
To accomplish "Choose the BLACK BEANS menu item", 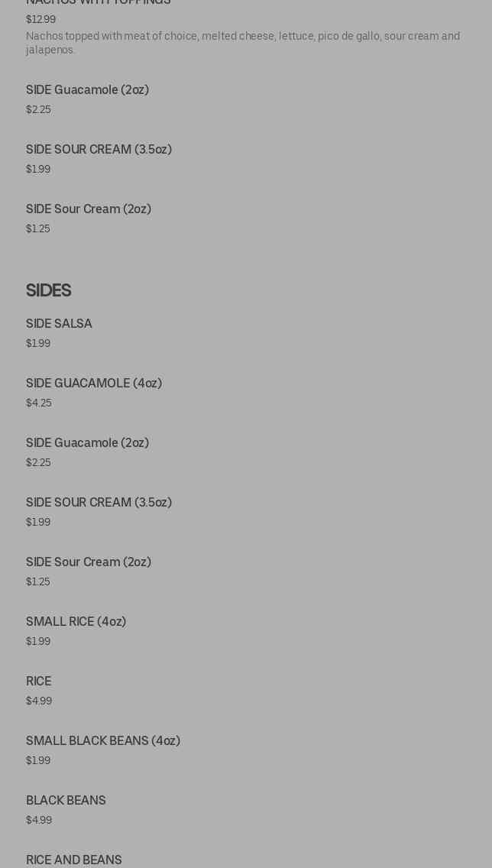I will [x=66, y=801].
